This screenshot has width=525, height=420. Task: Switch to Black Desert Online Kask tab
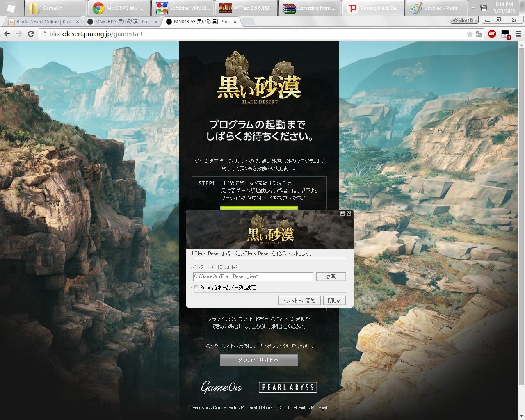tap(43, 22)
